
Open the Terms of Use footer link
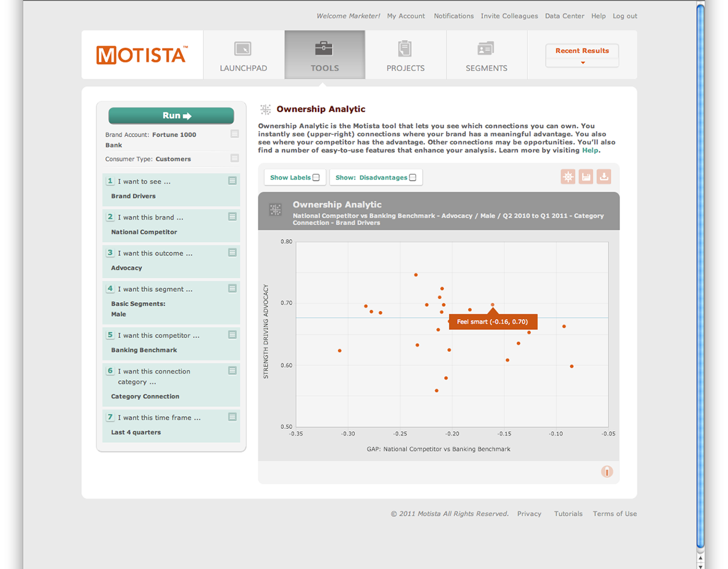pos(615,514)
